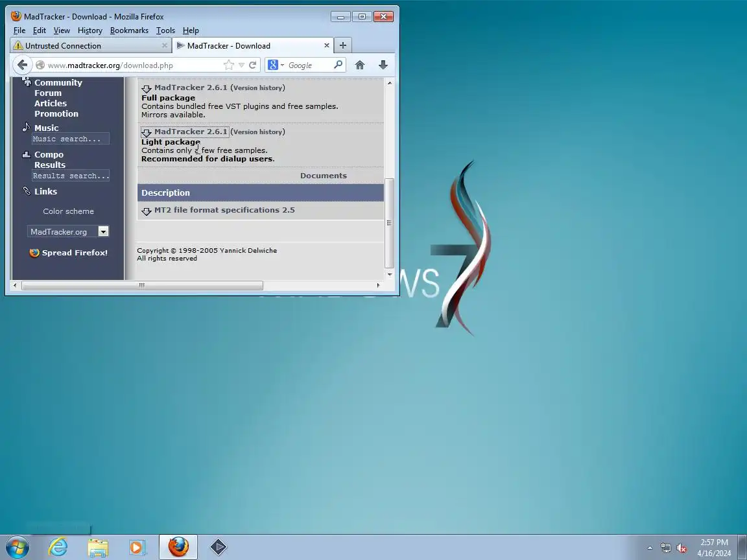Click the Music search field
The height and width of the screenshot is (560, 747).
coord(71,139)
